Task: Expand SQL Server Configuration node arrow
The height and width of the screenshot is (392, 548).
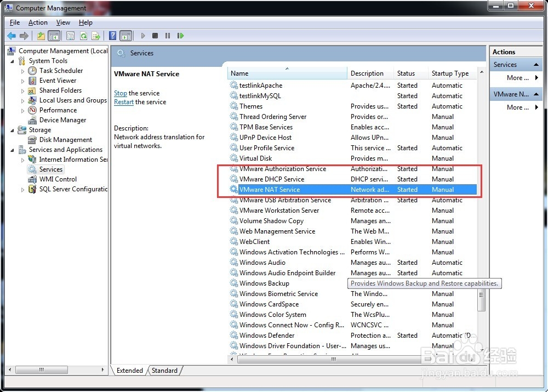Action: 22,190
